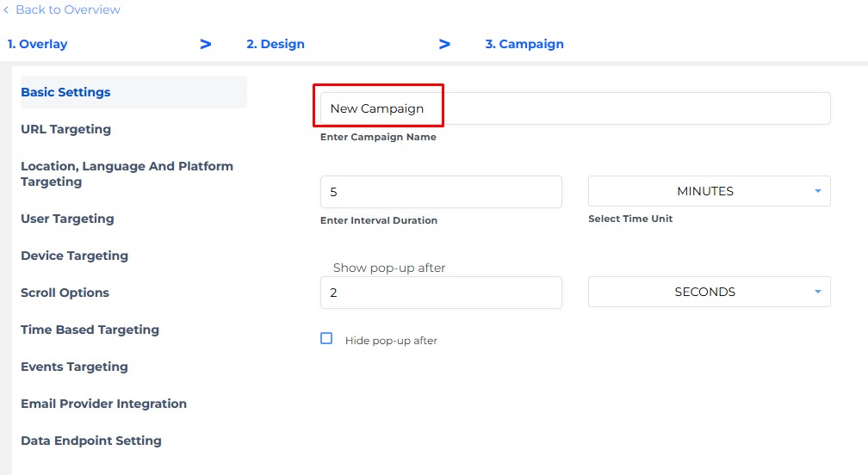Switch to the 2. Design step
The height and width of the screenshot is (475, 868).
click(276, 44)
